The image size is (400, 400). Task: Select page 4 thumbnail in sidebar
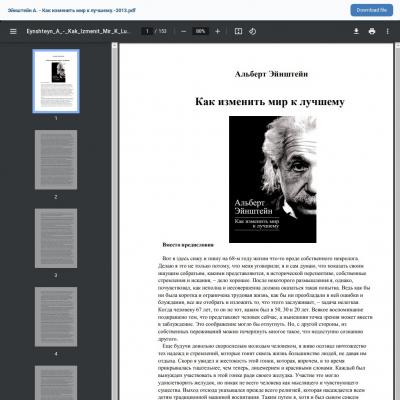pos(56,317)
